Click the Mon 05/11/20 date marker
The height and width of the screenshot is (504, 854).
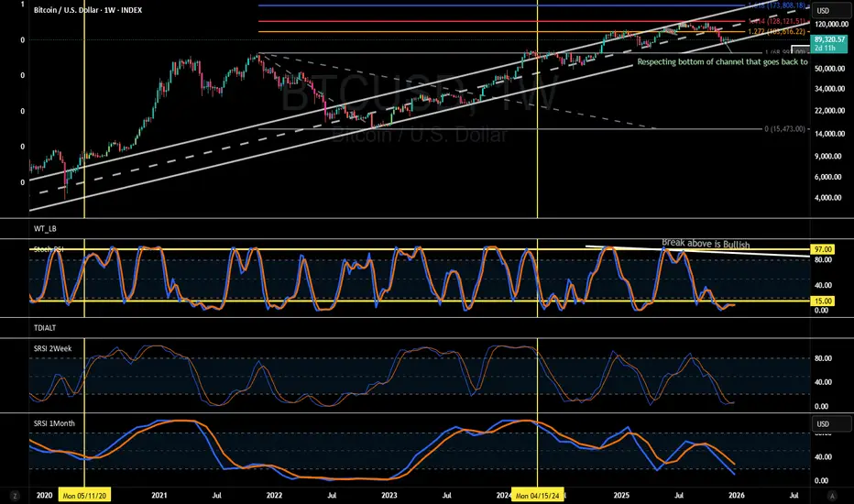84,496
